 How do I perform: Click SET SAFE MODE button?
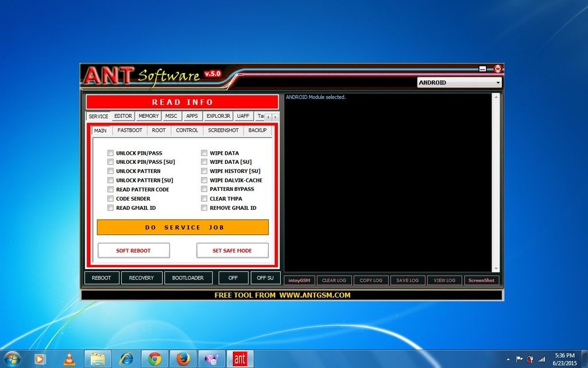click(x=233, y=251)
